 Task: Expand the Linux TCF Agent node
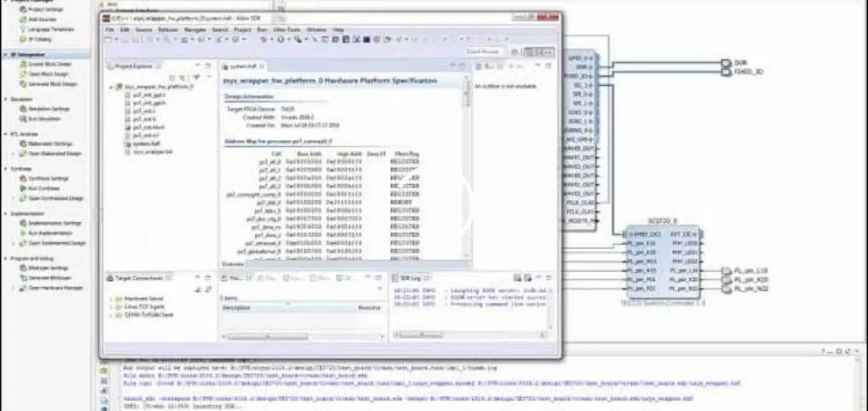pos(111,307)
